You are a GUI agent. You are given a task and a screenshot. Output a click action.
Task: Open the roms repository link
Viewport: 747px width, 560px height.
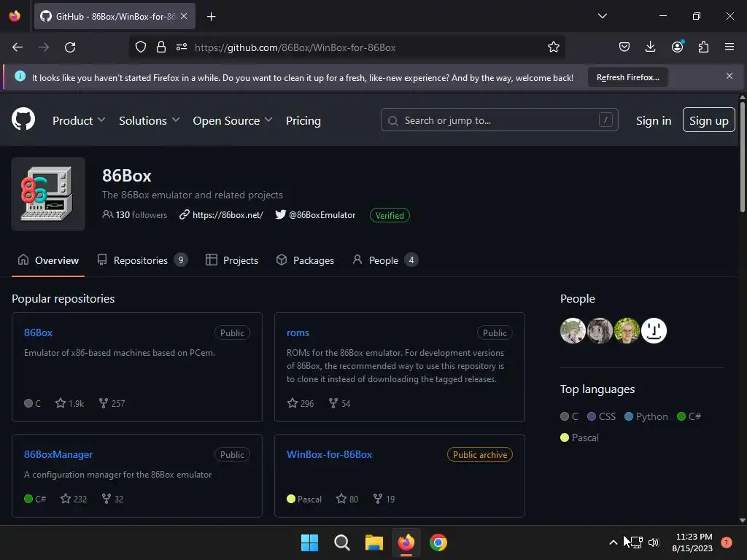[298, 332]
